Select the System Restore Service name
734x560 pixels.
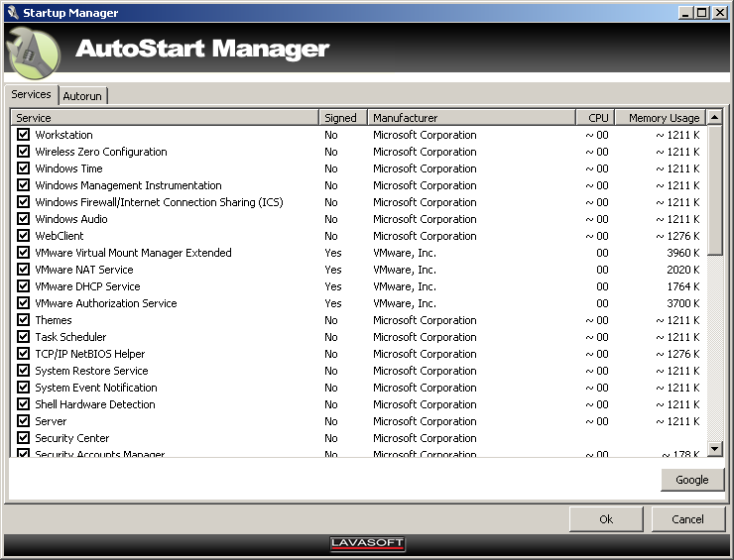pyautogui.click(x=91, y=371)
